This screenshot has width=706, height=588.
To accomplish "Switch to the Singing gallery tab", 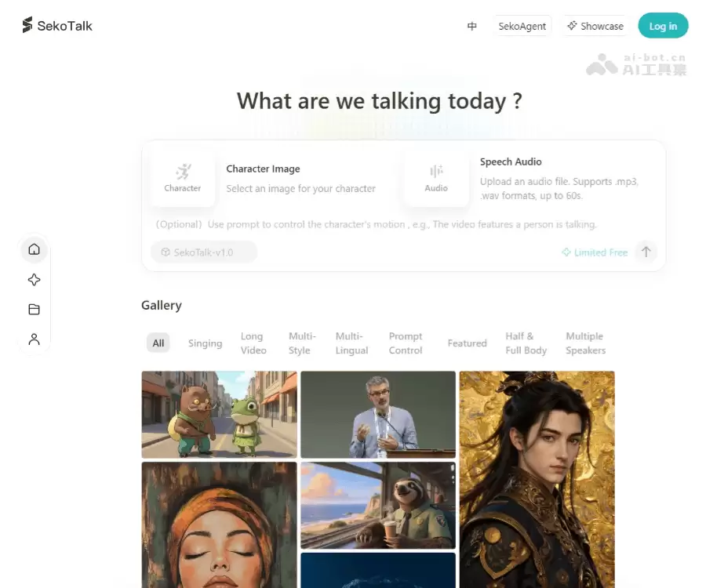I will point(206,343).
